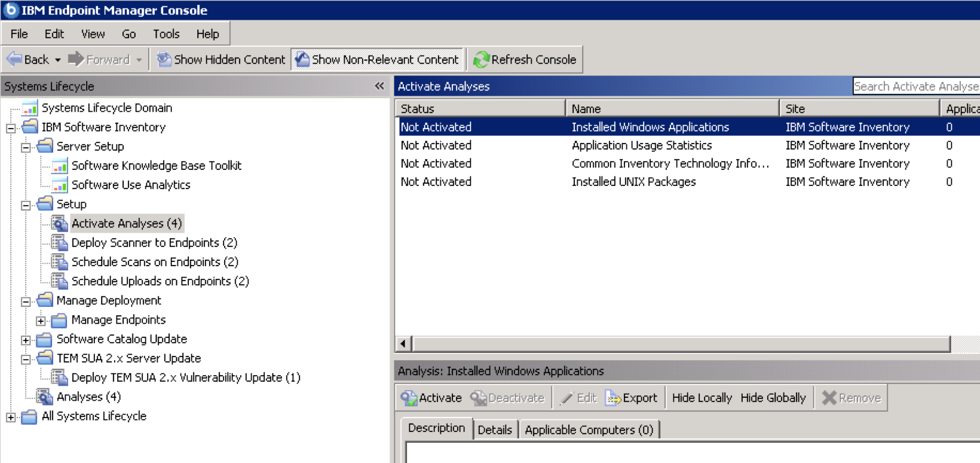
Task: Click the Hide Locally button
Action: click(702, 398)
